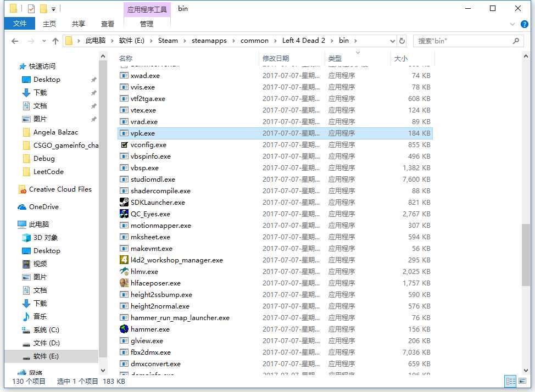Viewport: 535px width, 392px height.
Task: Open the 管理 ribbon tab
Action: [x=147, y=24]
